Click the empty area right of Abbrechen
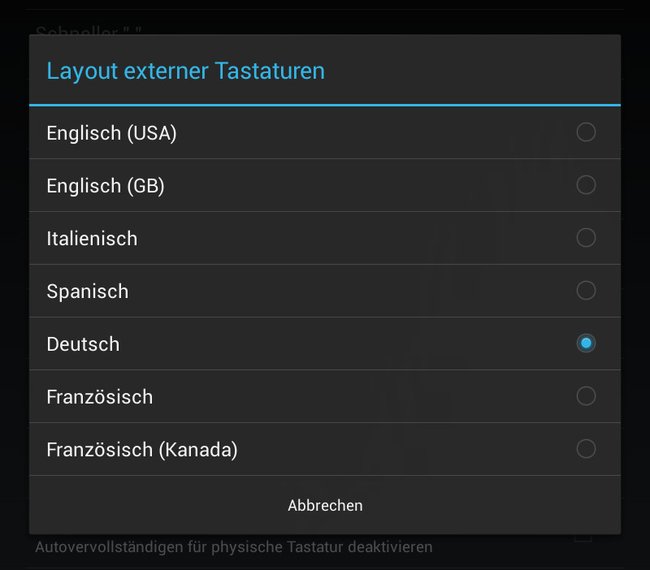This screenshot has width=650, height=570. tap(491, 505)
